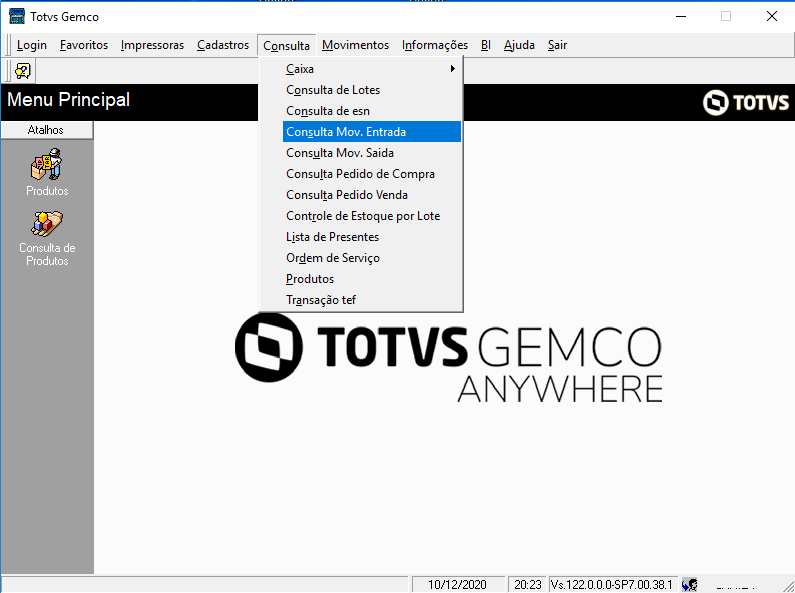Select Transação tef entry
The width and height of the screenshot is (795, 593).
click(372, 300)
